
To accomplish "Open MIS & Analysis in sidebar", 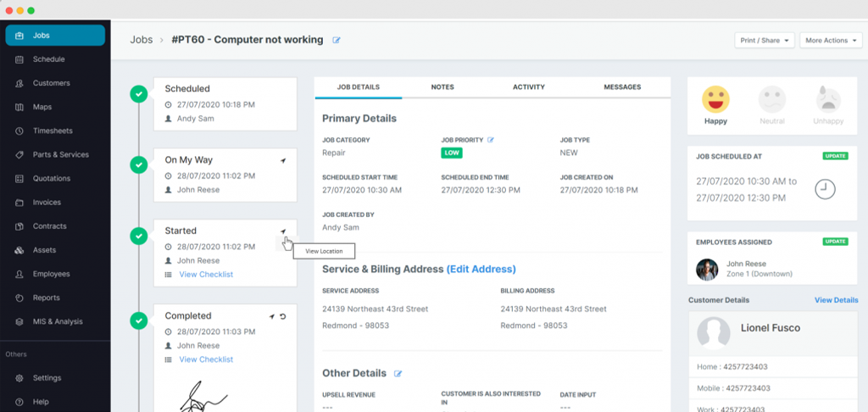I will pyautogui.click(x=57, y=321).
